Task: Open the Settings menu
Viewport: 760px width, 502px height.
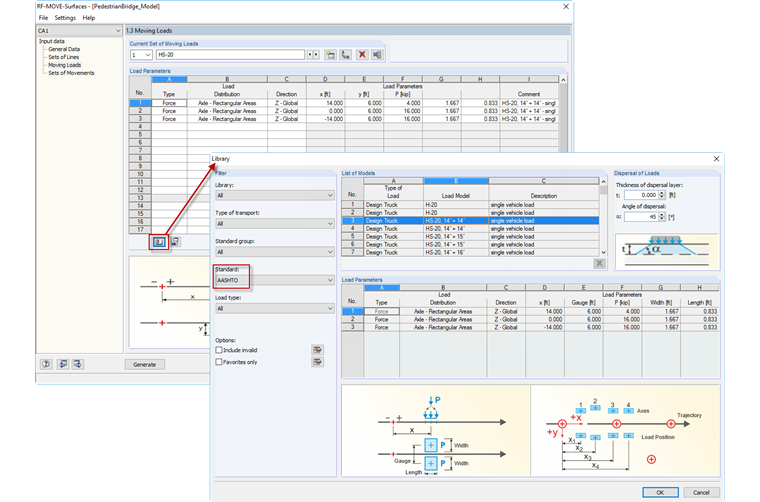Action: [x=65, y=18]
